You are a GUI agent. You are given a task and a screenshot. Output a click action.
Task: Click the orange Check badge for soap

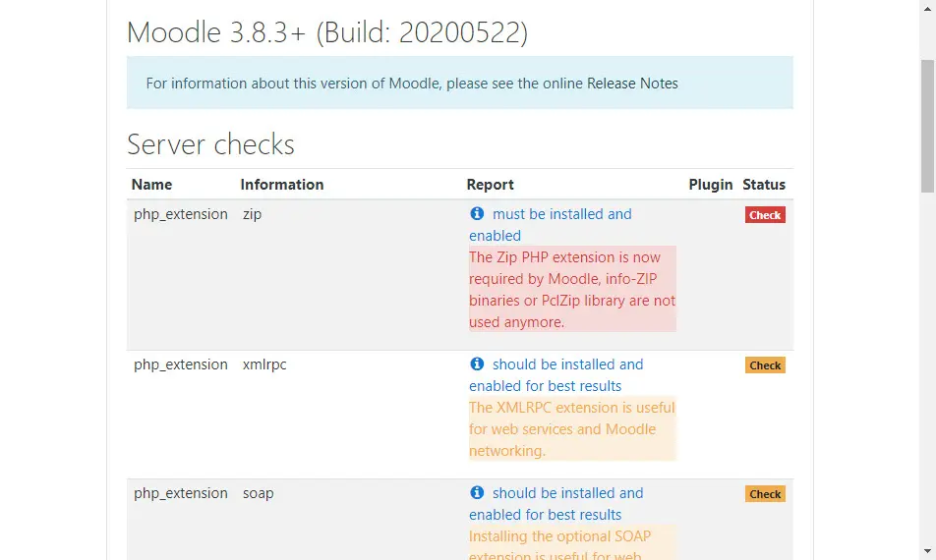pos(765,494)
